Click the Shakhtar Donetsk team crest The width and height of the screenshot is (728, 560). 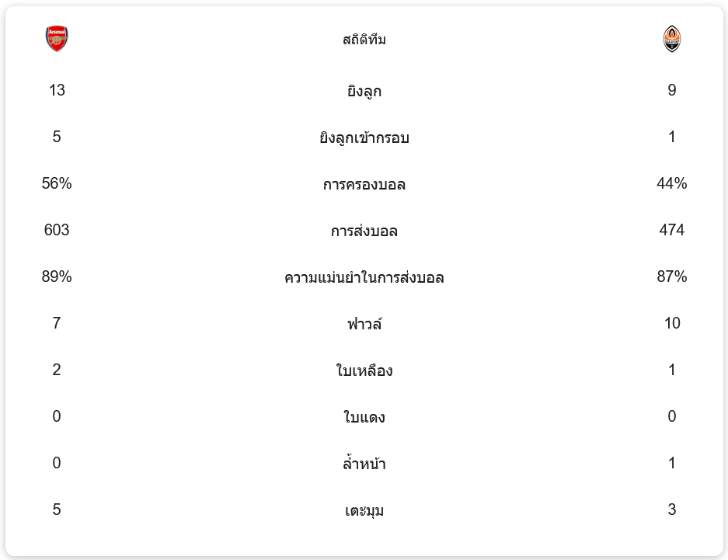[672, 39]
